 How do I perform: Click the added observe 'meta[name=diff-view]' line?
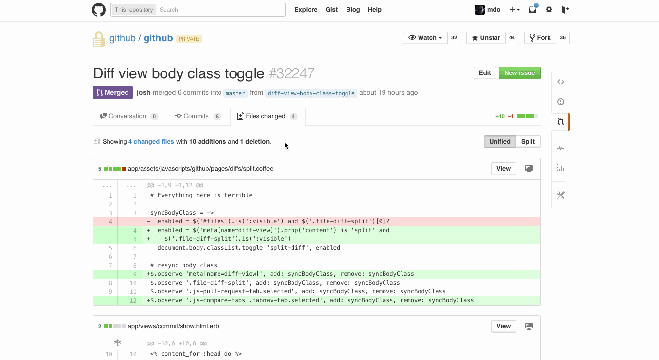coord(316,274)
